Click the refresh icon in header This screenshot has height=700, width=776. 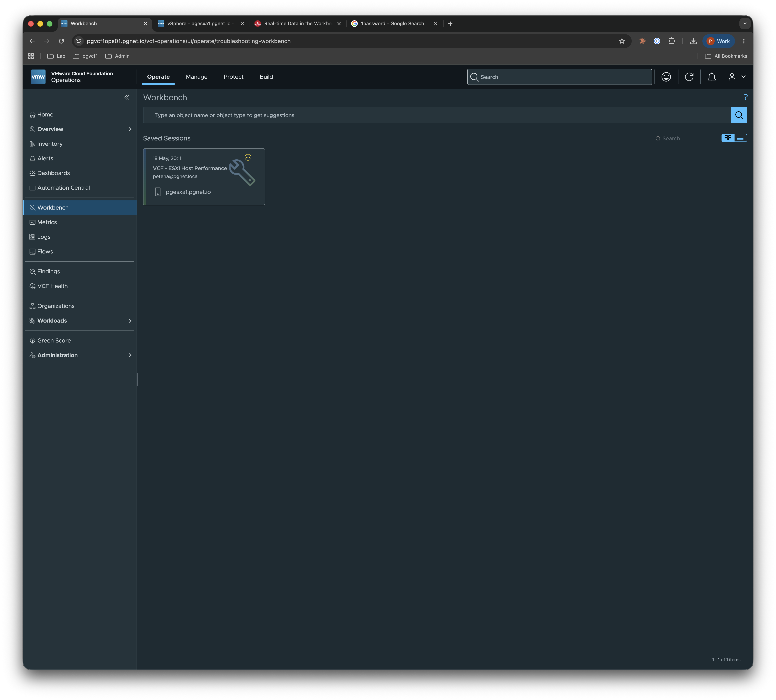[x=689, y=77]
